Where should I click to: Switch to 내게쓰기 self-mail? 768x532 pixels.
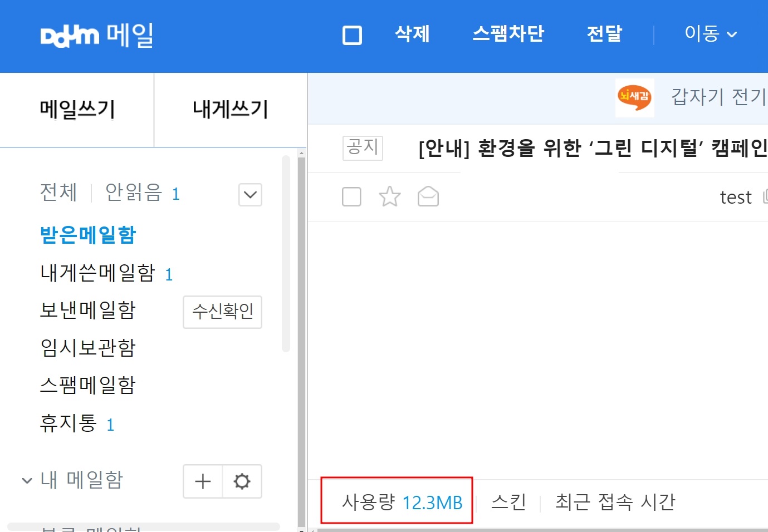click(229, 109)
